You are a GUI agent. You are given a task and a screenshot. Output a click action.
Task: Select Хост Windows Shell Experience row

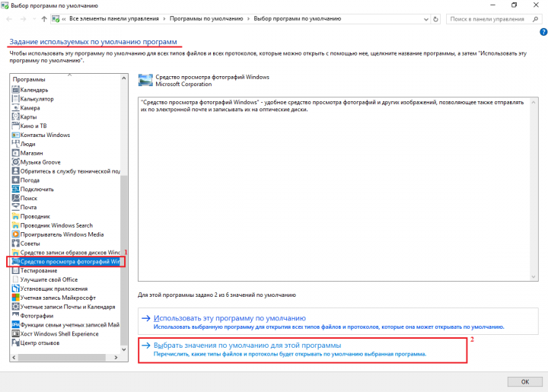pos(56,333)
